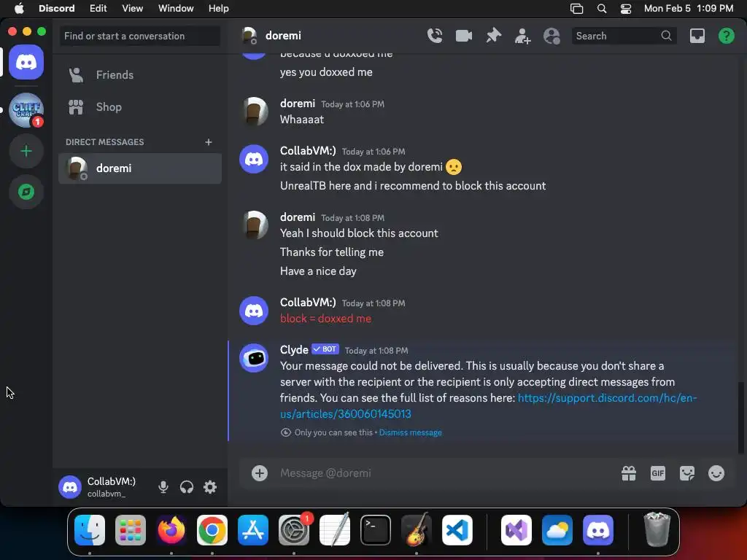Open the Cliff Craft server icon
The width and height of the screenshot is (747, 560).
pyautogui.click(x=26, y=110)
